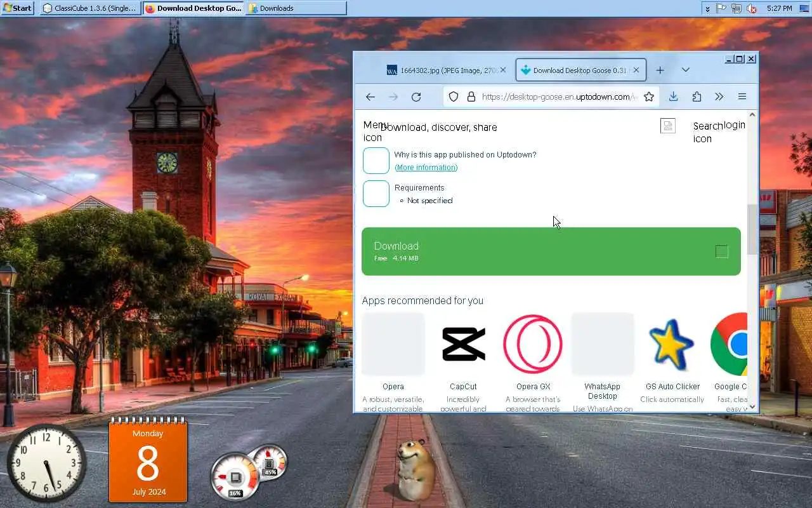Click the page scrollbar thumb
The image size is (812, 508).
[752, 229]
